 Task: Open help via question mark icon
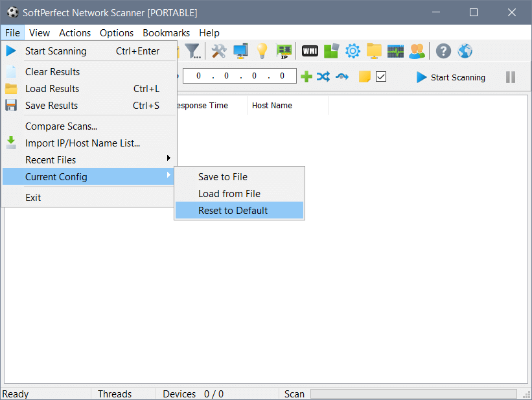(x=443, y=51)
